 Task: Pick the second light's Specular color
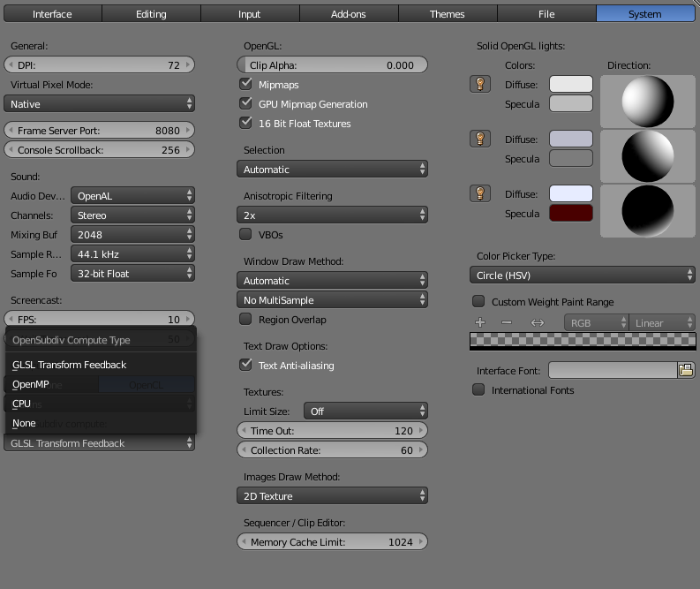(570, 159)
